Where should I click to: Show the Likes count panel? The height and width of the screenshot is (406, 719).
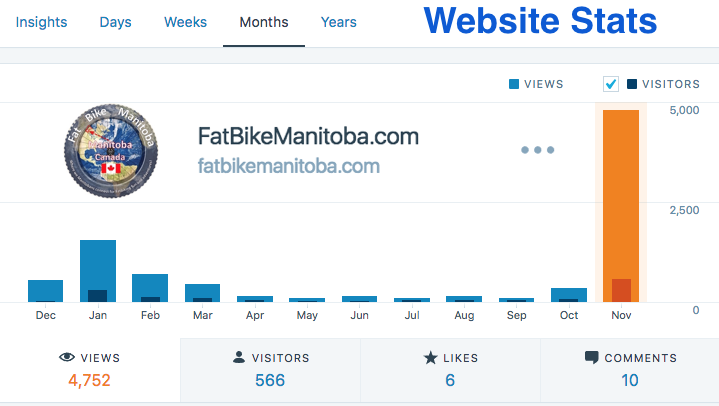[450, 370]
